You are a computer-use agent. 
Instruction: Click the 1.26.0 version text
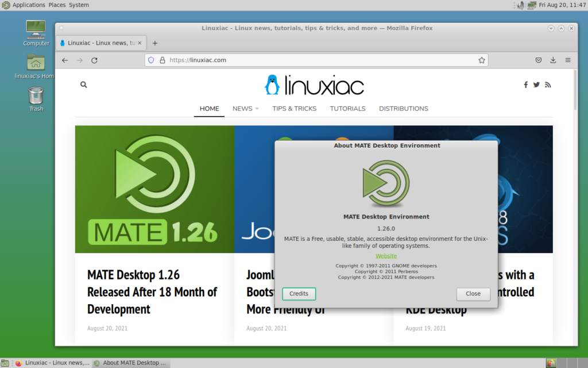point(386,228)
